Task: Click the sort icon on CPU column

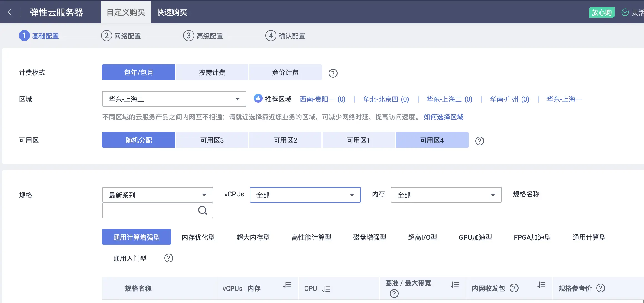Action: point(326,289)
